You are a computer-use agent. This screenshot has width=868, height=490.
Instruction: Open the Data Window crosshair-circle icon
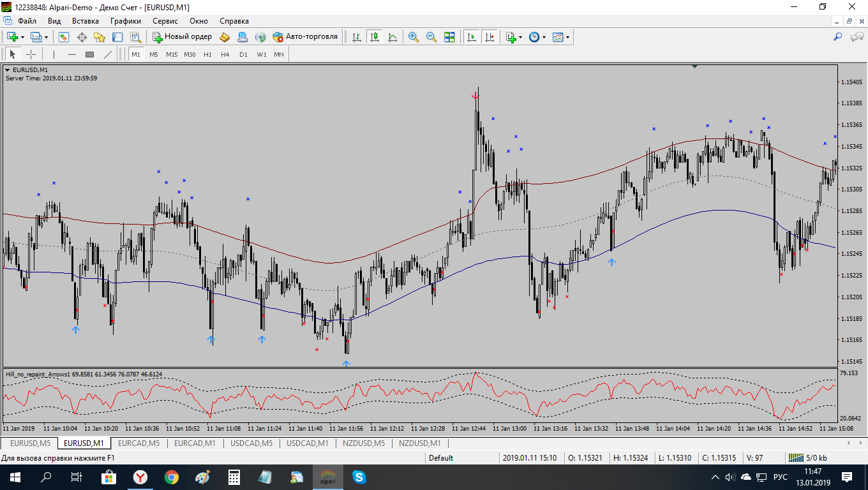point(82,37)
